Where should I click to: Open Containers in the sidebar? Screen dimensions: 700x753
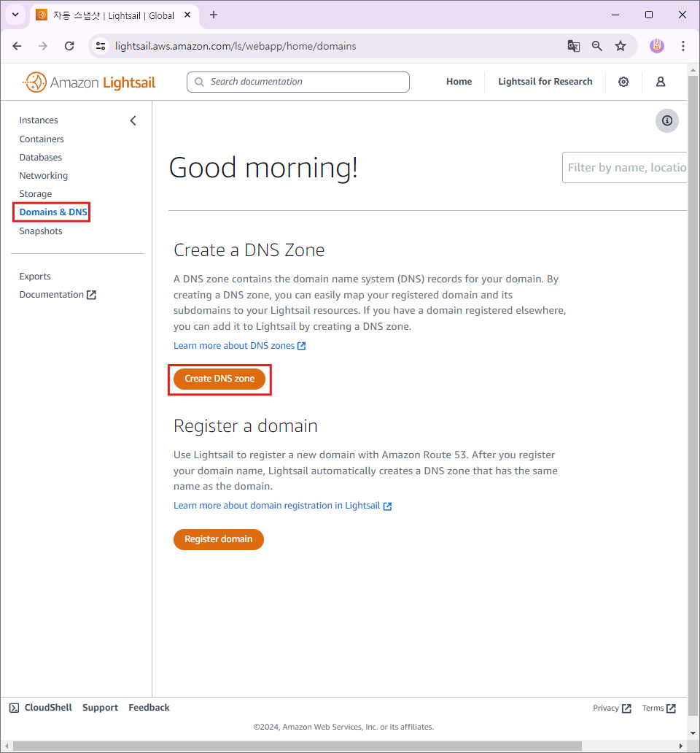coord(42,139)
